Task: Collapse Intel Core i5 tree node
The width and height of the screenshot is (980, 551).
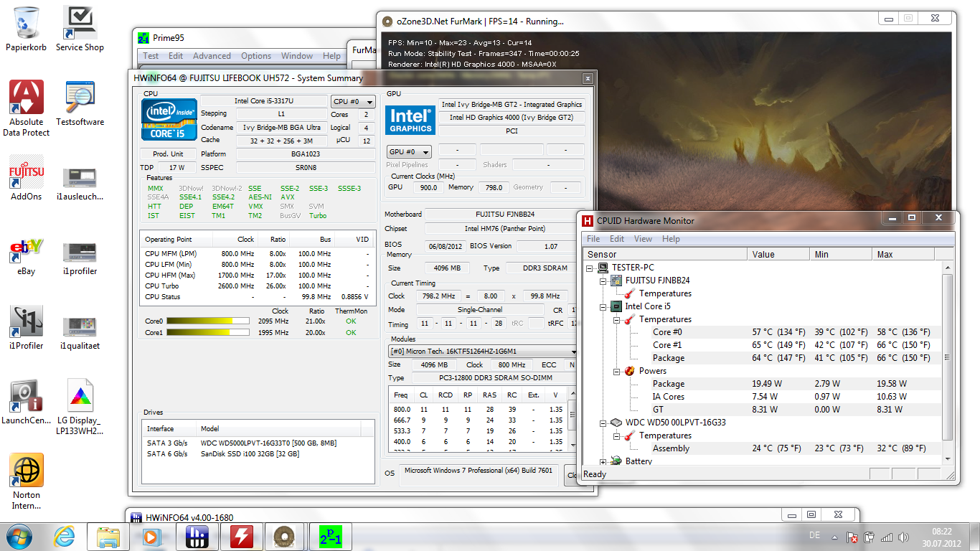Action: [x=603, y=306]
